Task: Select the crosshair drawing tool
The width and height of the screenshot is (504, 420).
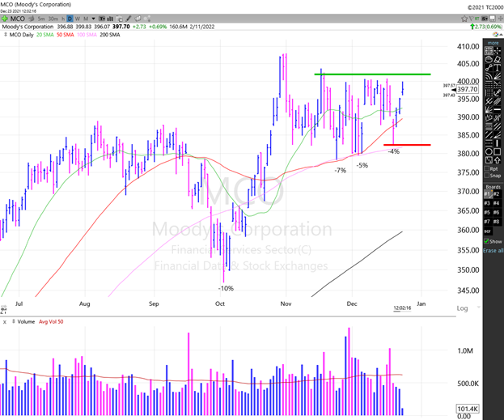Action: (x=498, y=50)
